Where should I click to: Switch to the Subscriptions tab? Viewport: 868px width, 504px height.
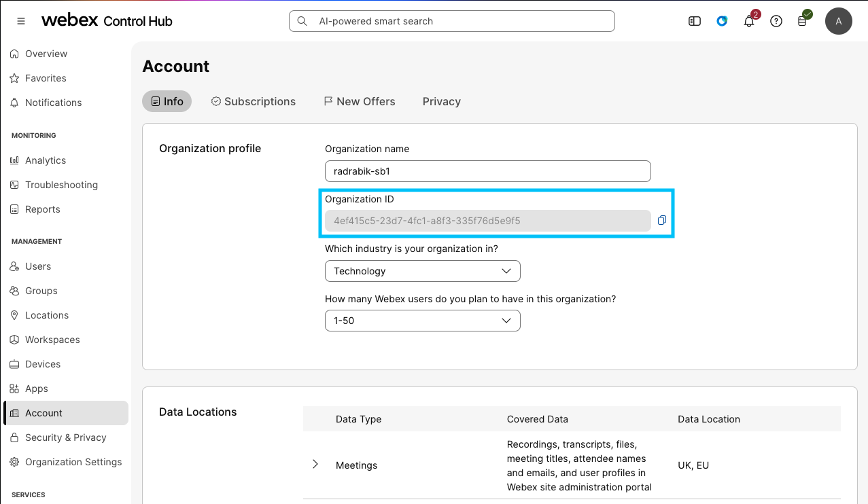254,101
